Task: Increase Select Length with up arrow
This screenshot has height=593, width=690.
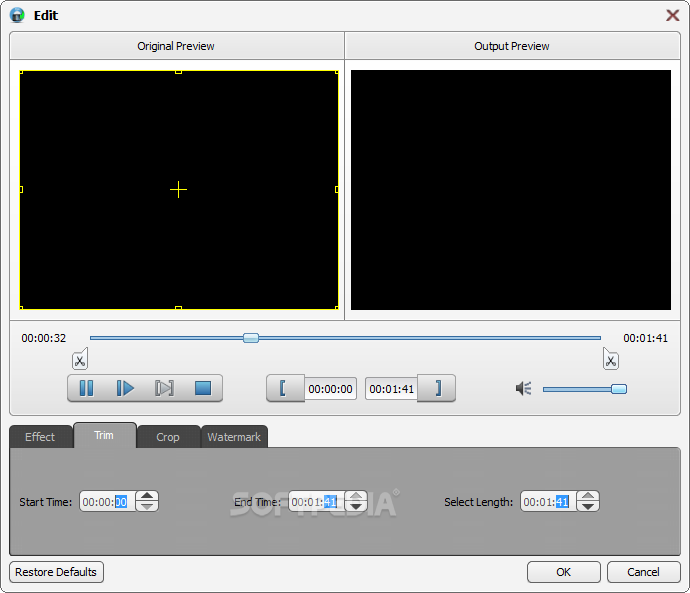Action: pyautogui.click(x=588, y=496)
